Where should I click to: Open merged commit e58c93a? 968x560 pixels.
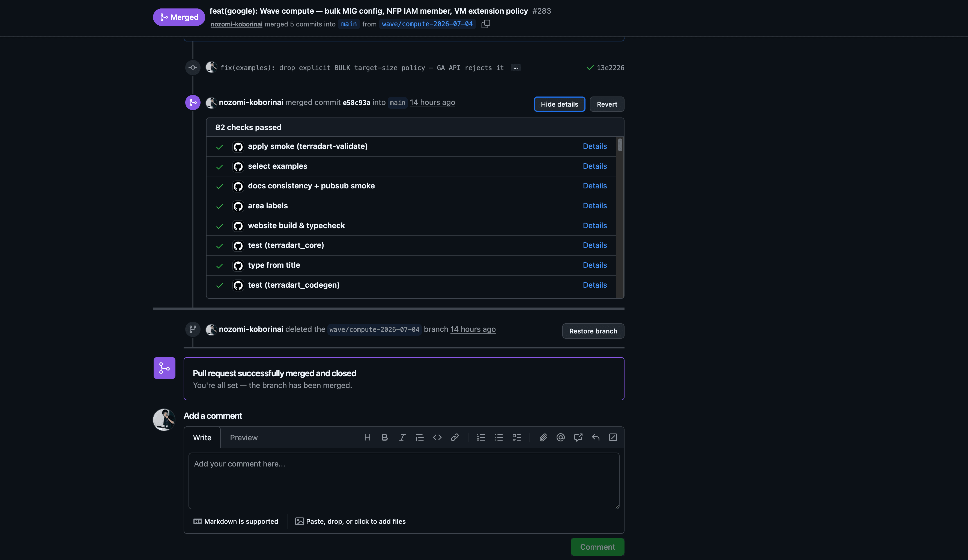tap(356, 103)
